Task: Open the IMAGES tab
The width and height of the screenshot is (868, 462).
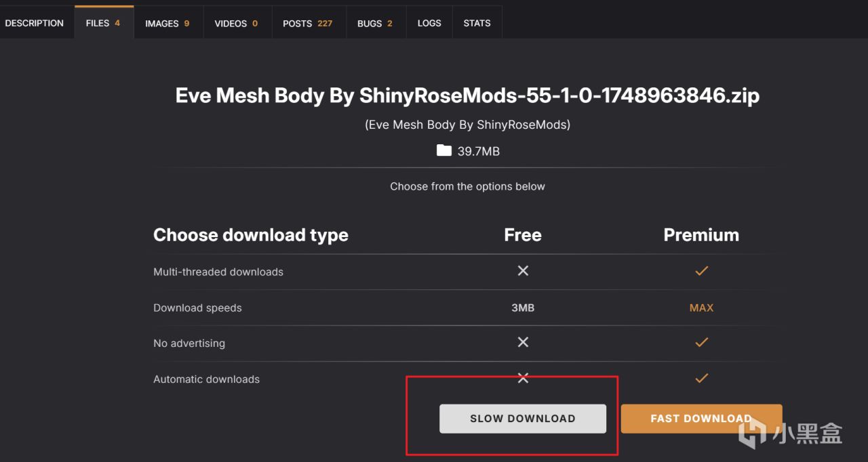Action: pyautogui.click(x=167, y=23)
